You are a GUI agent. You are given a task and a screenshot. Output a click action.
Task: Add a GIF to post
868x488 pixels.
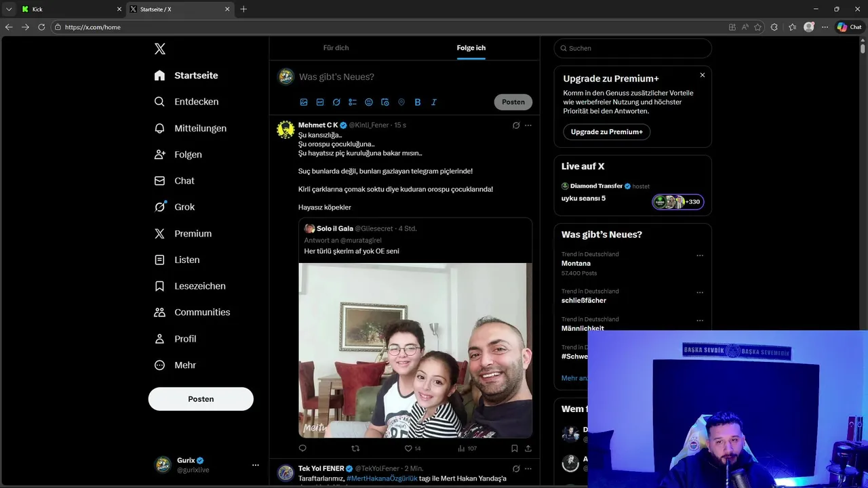tap(320, 102)
